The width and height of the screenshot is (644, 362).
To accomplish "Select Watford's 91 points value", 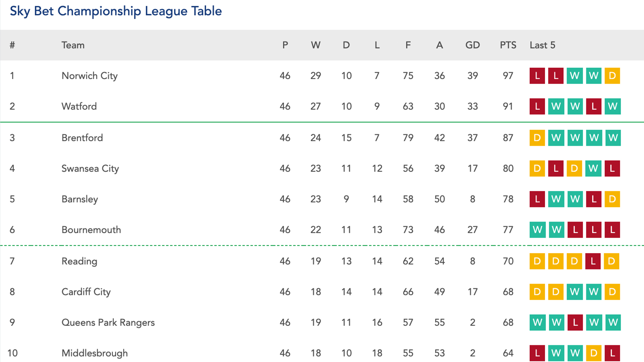I will point(508,106).
